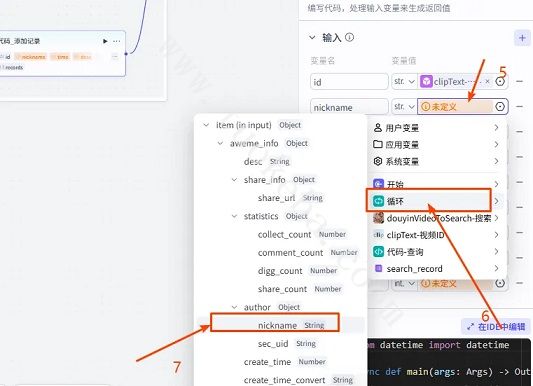533x386 pixels.
Task: Remove the id input row with minus
Action: click(519, 81)
